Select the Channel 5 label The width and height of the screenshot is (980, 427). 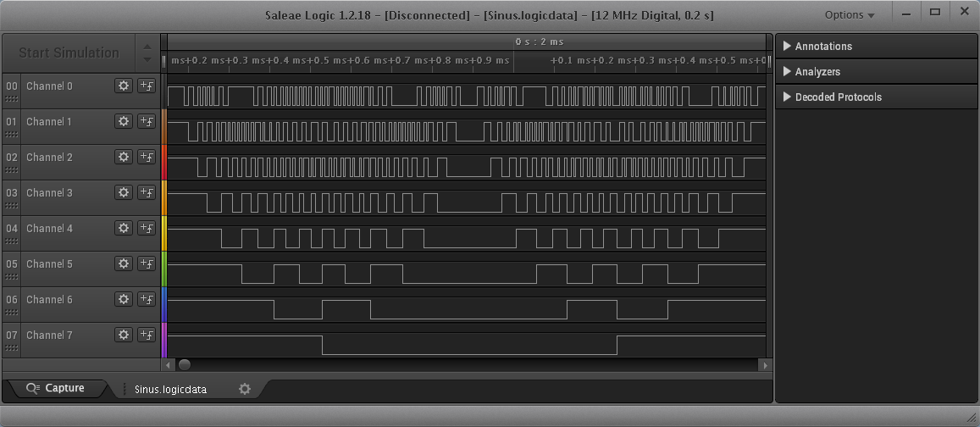click(49, 264)
